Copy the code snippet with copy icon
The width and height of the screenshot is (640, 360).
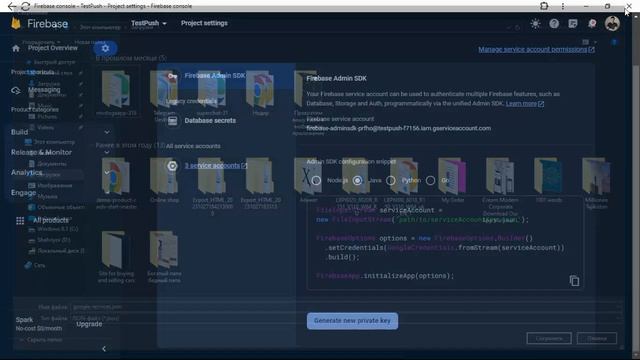(574, 281)
